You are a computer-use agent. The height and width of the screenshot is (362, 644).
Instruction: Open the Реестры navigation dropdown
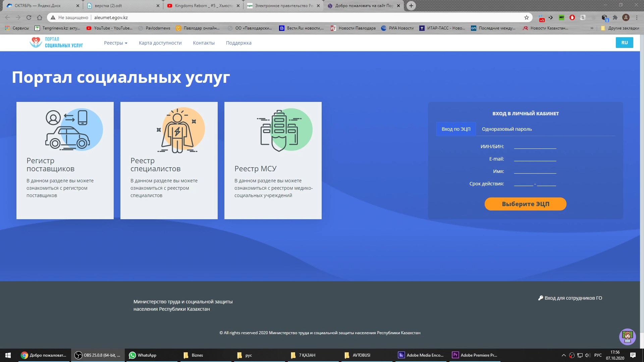click(x=115, y=43)
